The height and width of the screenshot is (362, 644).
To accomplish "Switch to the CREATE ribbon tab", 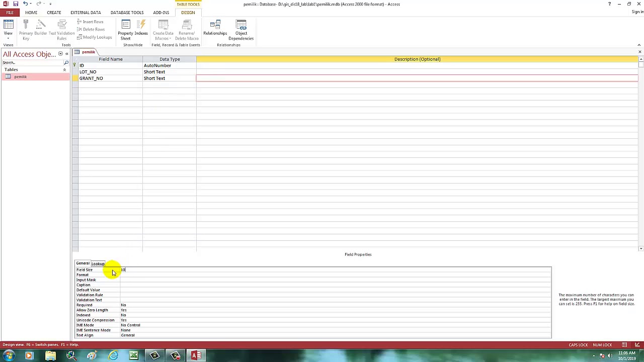I will pyautogui.click(x=54, y=13).
